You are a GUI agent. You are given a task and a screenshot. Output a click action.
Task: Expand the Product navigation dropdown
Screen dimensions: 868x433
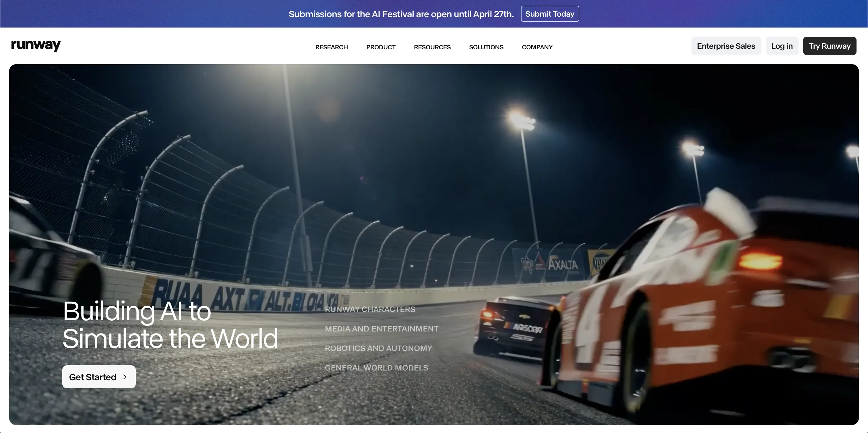coord(381,47)
